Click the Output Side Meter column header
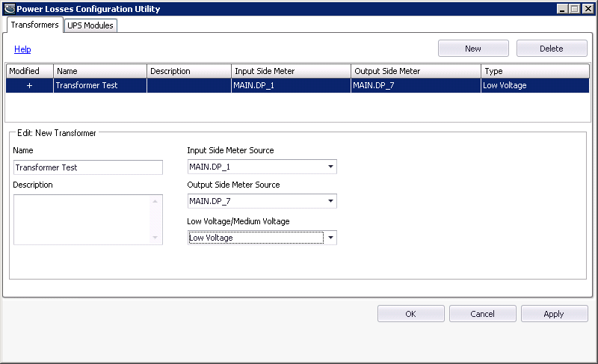598x364 pixels. pos(415,71)
